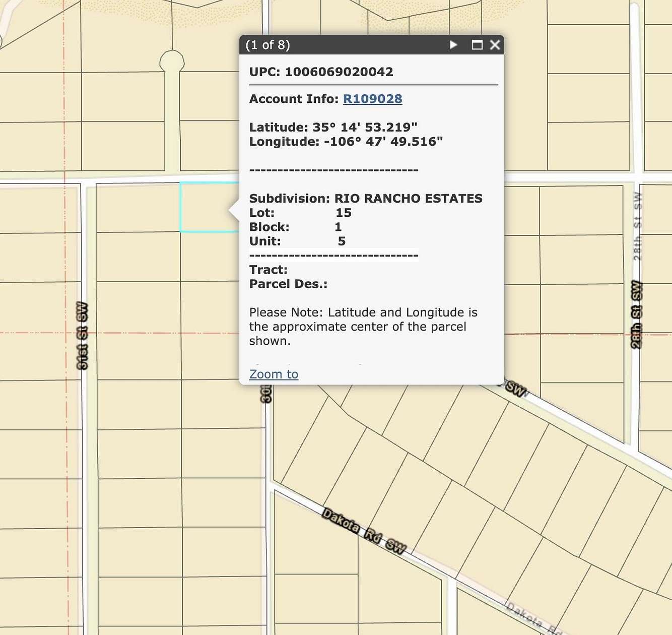Click the popup title showing 1 of 8
The image size is (672, 635).
(267, 45)
